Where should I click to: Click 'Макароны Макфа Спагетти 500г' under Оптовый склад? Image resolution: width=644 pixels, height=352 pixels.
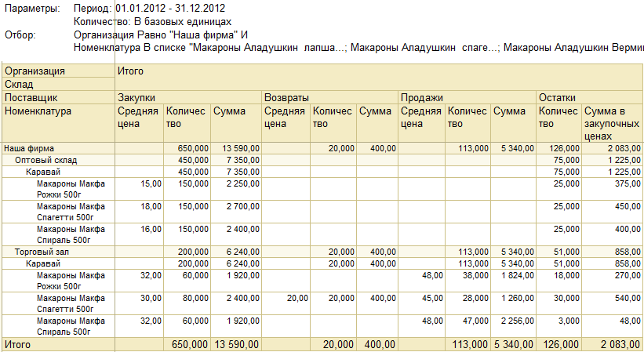[71, 212]
